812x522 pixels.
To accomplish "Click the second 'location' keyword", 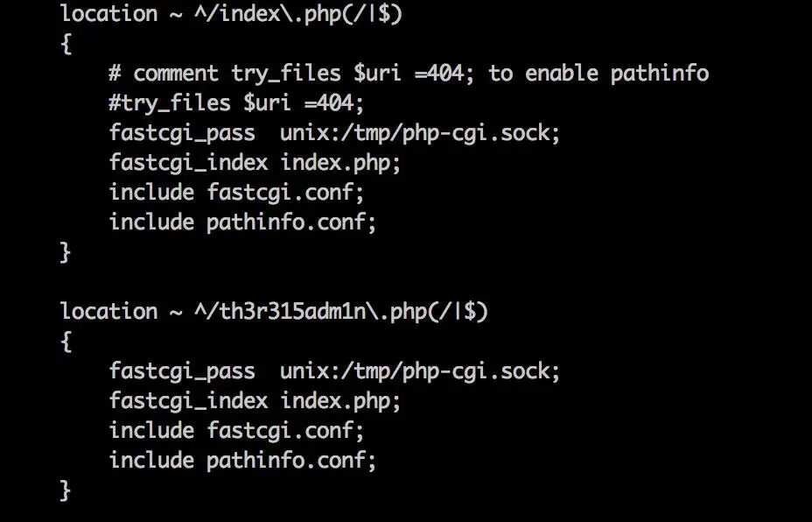I will pyautogui.click(x=108, y=312).
